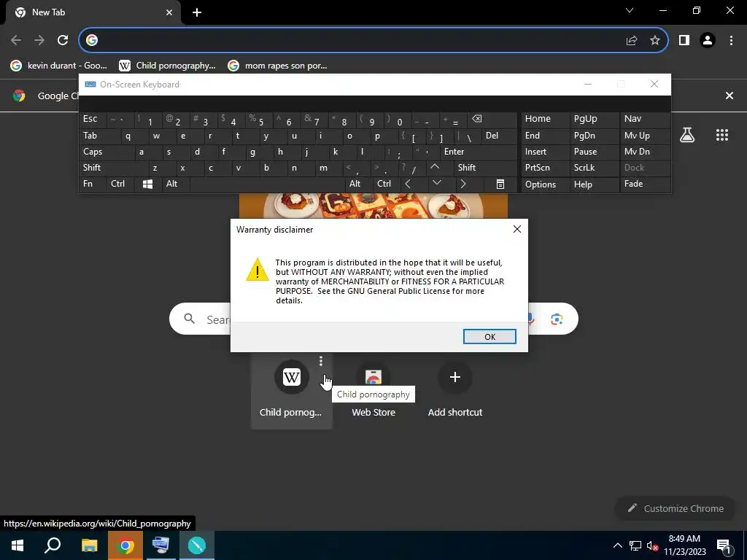Open the new tab plus button
This screenshot has height=560, width=747.
click(x=197, y=12)
